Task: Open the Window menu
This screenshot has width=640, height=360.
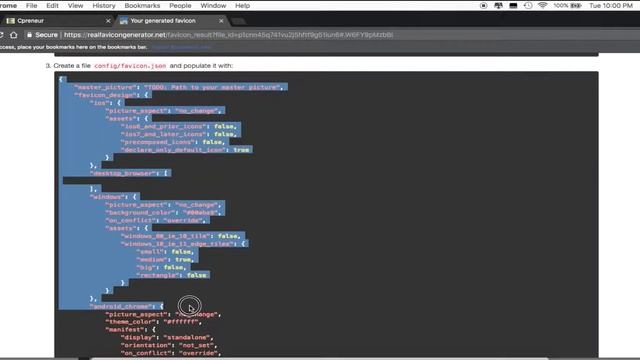Action: click(x=213, y=6)
